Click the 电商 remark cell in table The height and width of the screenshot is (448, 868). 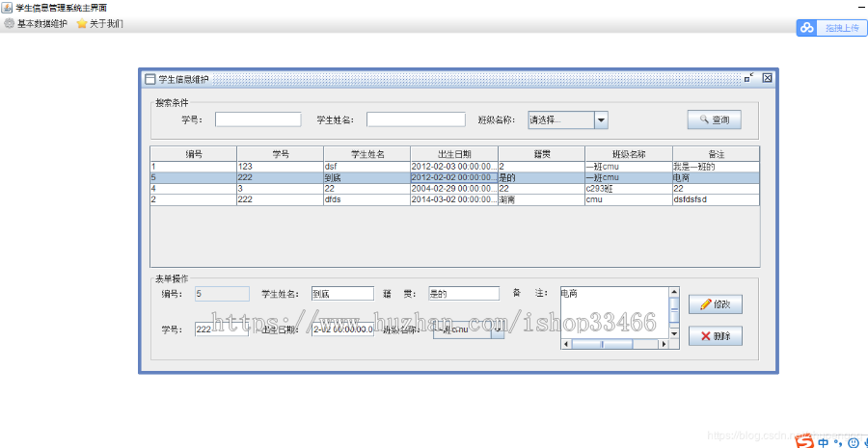tap(717, 178)
